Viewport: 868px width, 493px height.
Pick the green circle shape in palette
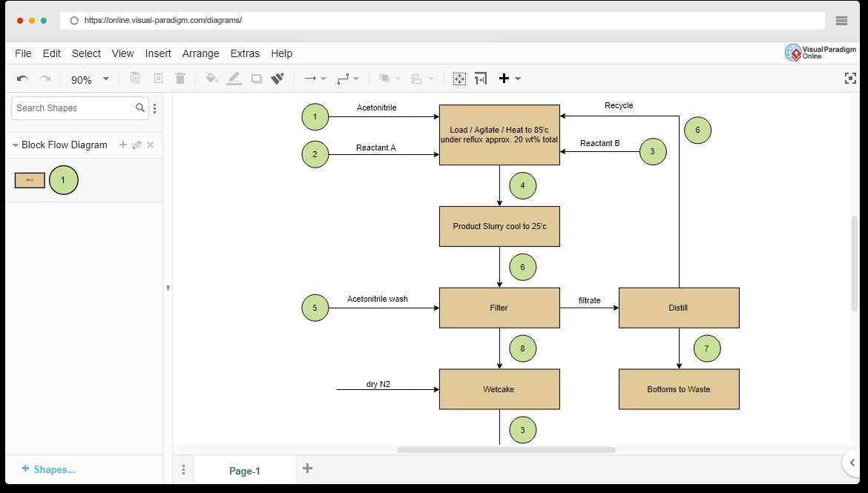pyautogui.click(x=63, y=180)
